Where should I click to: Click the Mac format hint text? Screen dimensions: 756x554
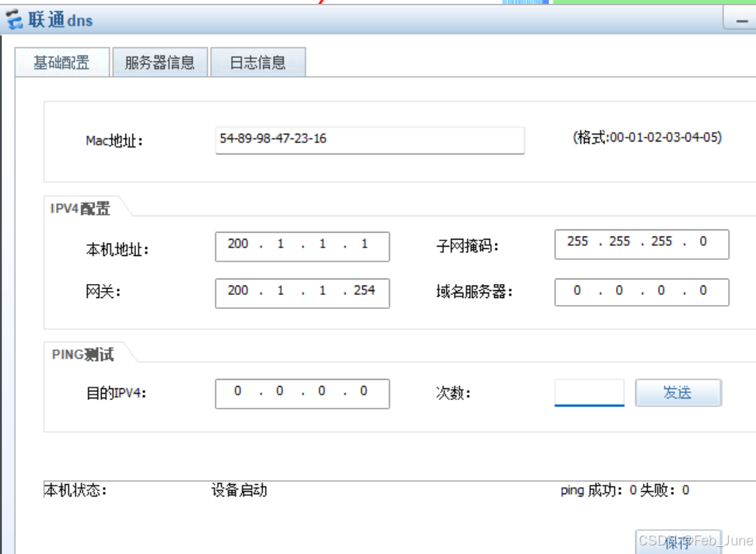pyautogui.click(x=647, y=138)
